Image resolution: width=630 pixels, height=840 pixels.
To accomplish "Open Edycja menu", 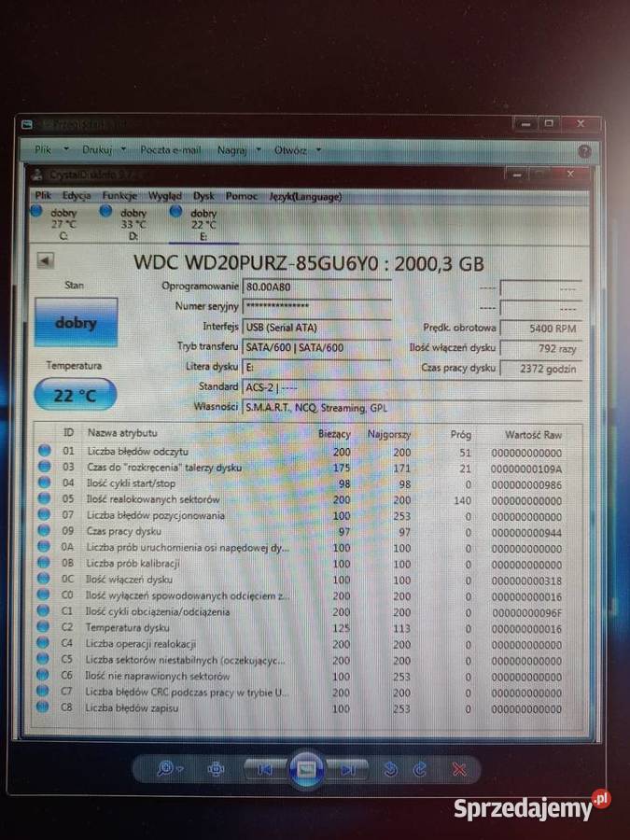I will pos(77,196).
